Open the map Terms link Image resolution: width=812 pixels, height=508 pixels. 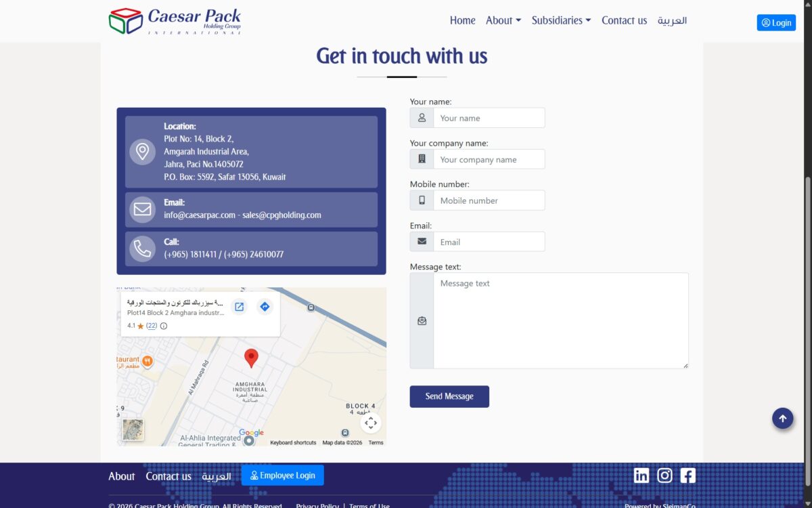coord(376,442)
